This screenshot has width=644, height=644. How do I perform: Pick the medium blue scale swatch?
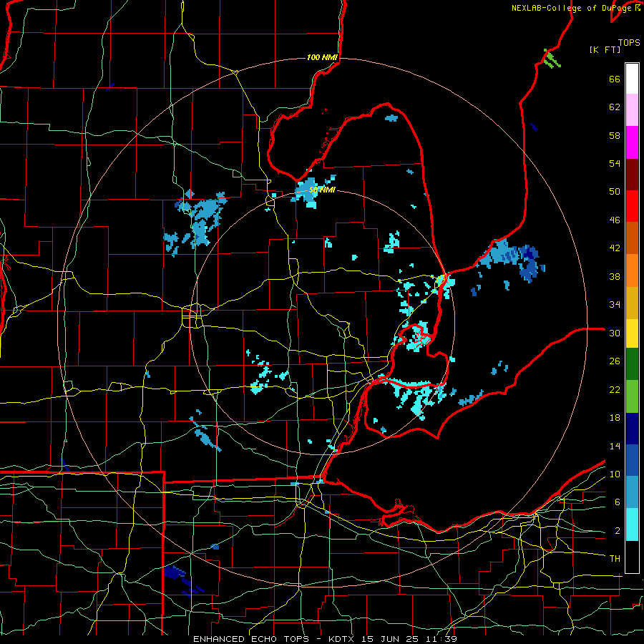tap(632, 460)
